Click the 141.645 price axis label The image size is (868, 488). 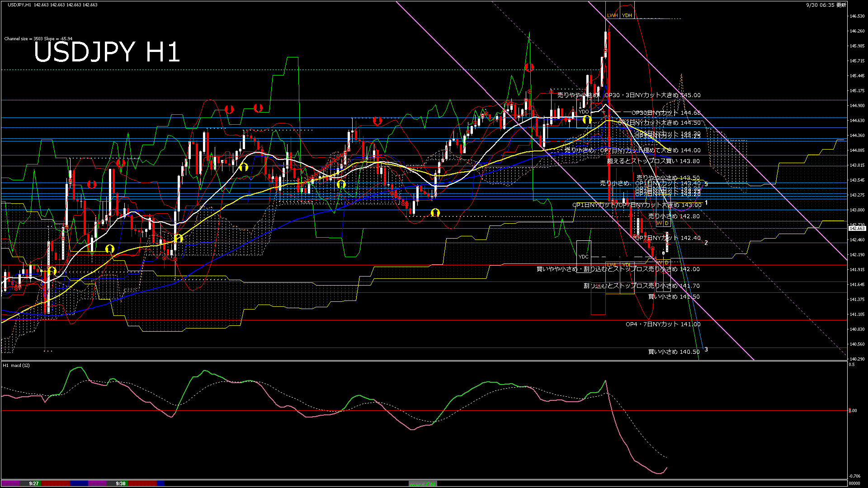(x=857, y=285)
